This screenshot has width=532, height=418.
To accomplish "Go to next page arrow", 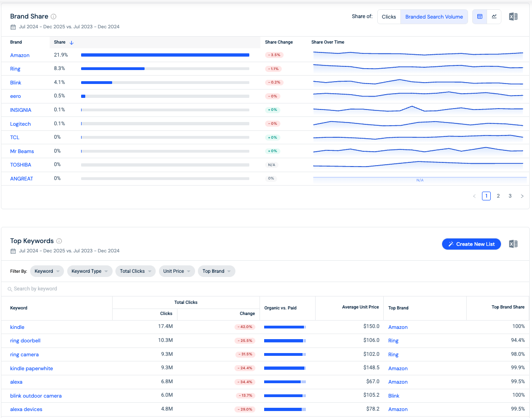I will 522,196.
